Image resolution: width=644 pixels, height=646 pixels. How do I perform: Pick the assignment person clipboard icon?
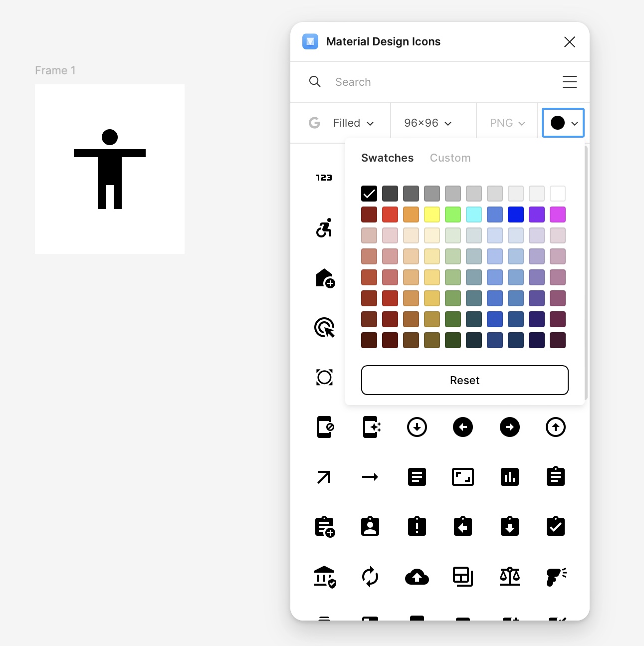pos(370,526)
